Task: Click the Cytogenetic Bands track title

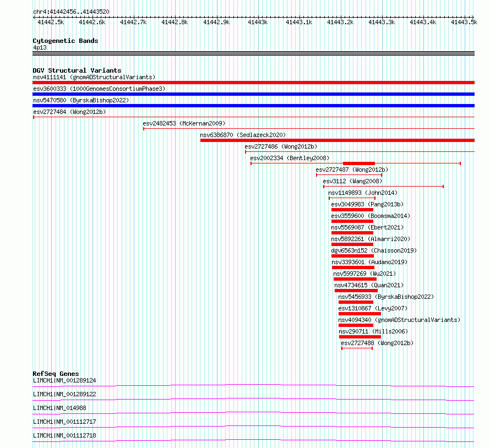Action: pos(66,41)
